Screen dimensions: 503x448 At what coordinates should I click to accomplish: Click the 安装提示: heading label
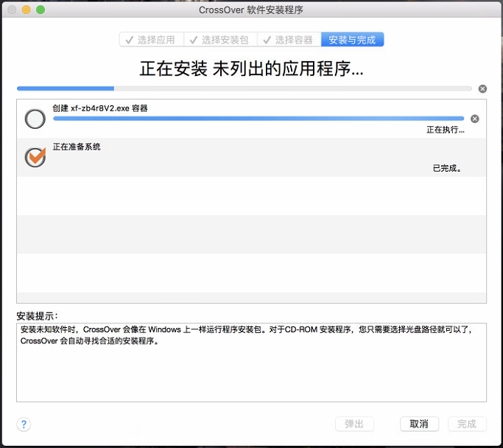coord(37,316)
